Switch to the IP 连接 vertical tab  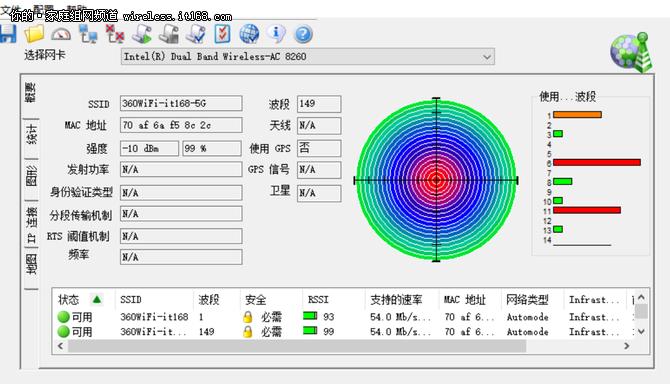point(31,225)
